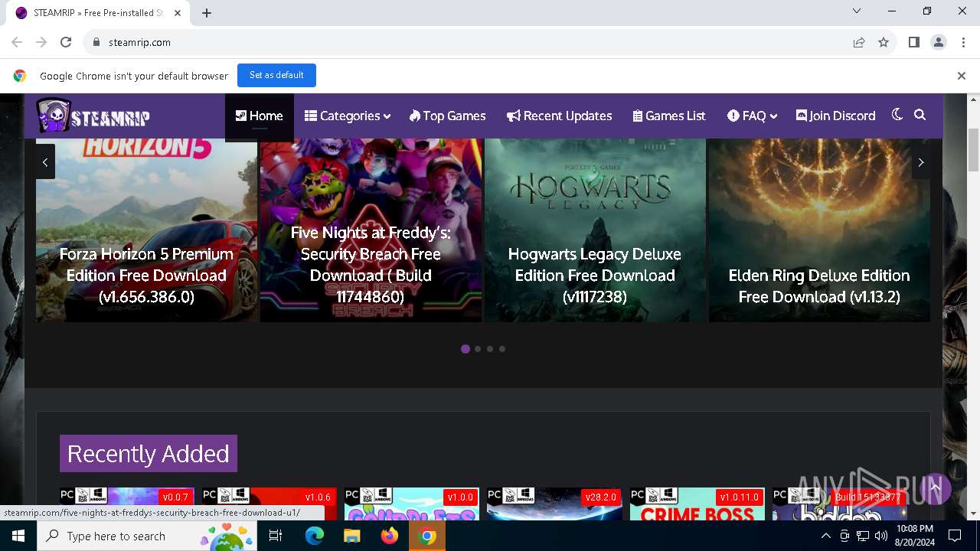
Task: Open Recent Updates page
Action: point(560,116)
